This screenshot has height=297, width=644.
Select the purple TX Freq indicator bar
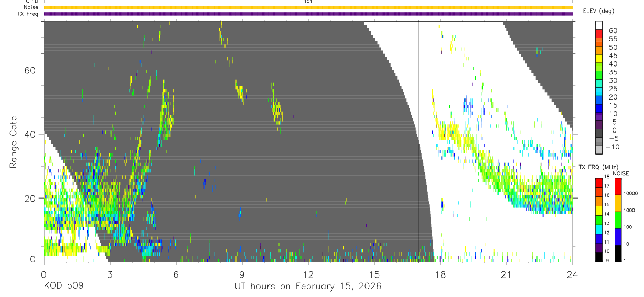pyautogui.click(x=308, y=14)
